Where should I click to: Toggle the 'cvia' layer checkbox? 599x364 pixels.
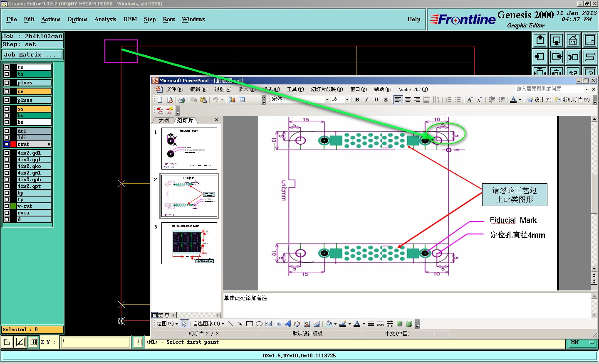pos(7,213)
